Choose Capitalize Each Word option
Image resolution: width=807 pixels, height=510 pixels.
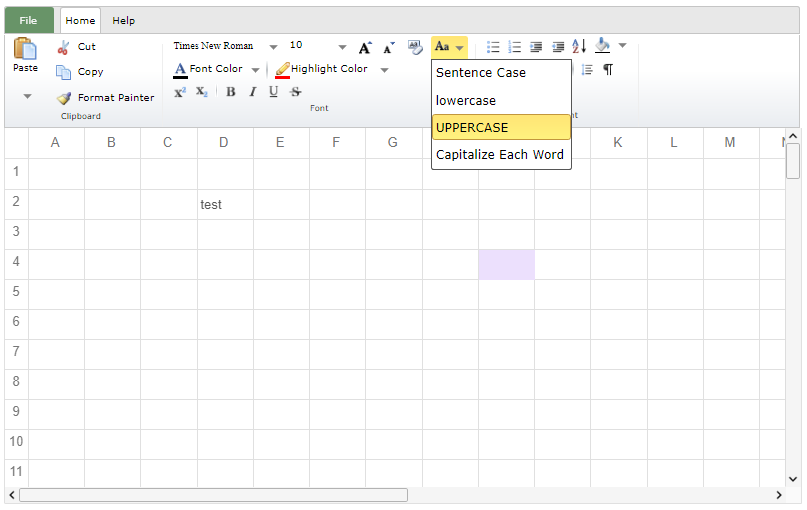pos(501,155)
